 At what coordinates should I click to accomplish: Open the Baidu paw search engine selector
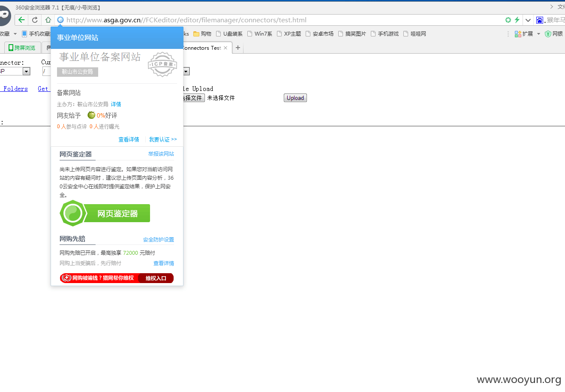pos(540,20)
